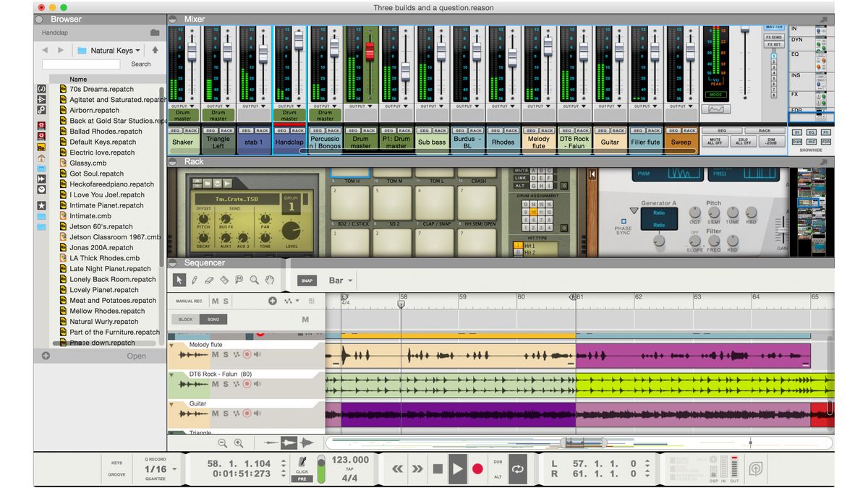The height and width of the screenshot is (488, 868).
Task: Mute the Melody flute track
Action: pos(215,354)
